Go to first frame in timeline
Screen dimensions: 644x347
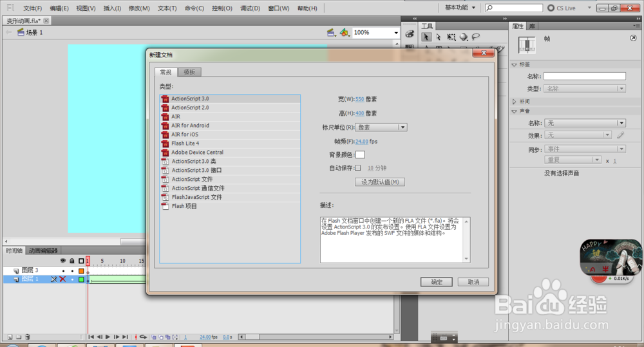coord(91,337)
